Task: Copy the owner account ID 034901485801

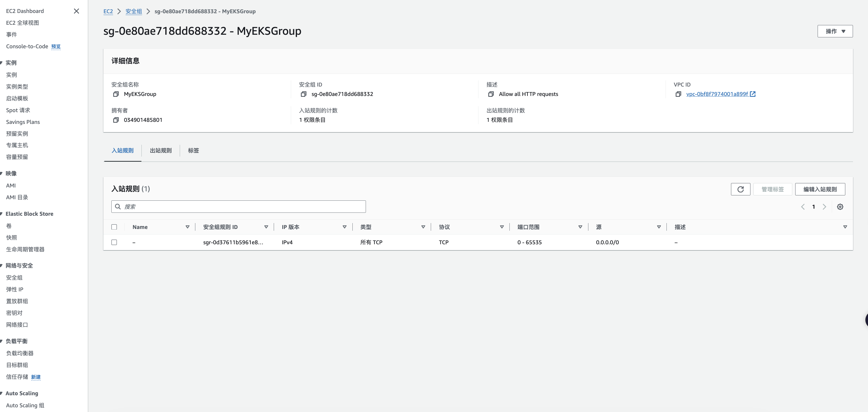Action: (x=116, y=120)
